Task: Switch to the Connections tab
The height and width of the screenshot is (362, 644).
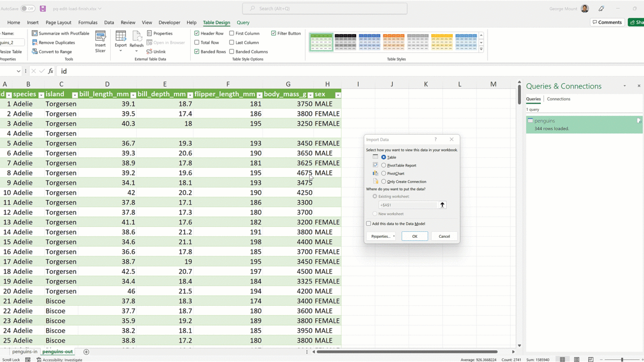Action: pos(558,99)
